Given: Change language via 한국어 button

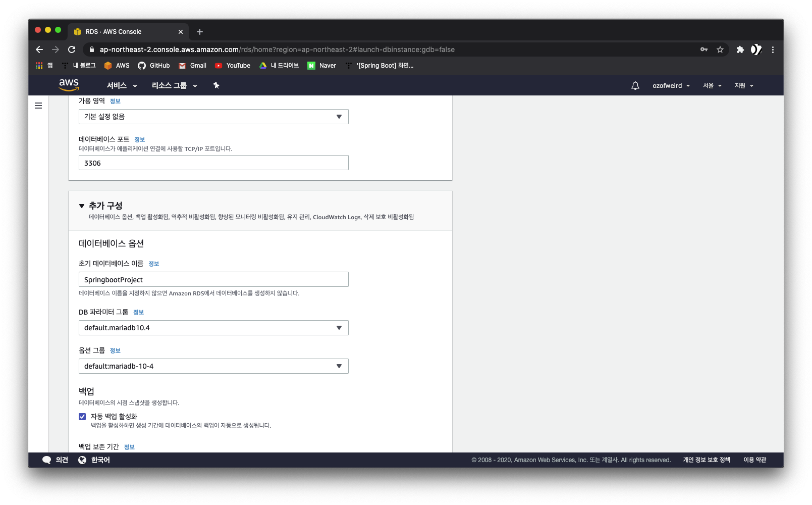Looking at the screenshot, I should (94, 460).
